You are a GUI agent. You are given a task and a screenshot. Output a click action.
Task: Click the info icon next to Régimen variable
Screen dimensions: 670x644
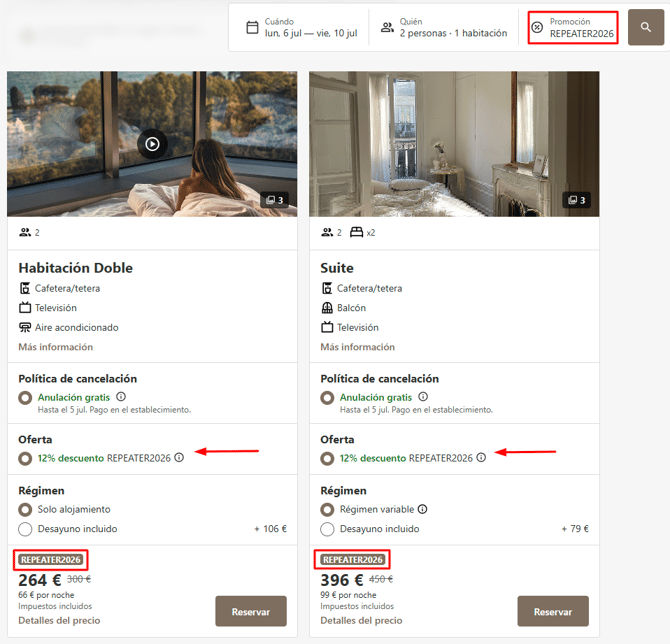point(422,509)
